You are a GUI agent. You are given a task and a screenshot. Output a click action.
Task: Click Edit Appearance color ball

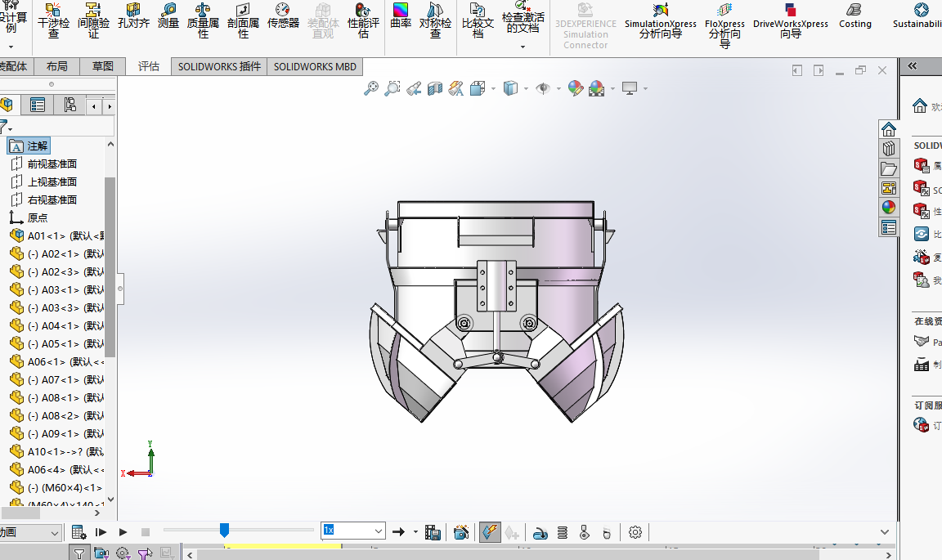pyautogui.click(x=575, y=89)
